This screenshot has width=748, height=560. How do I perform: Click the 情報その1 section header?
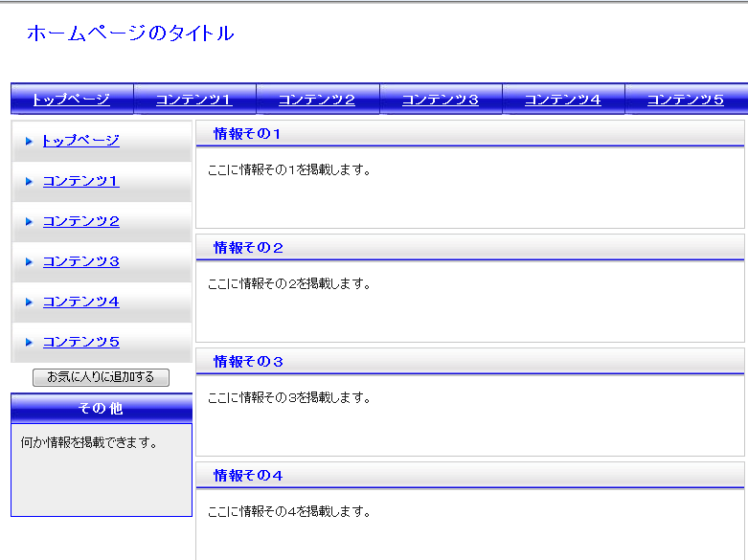coord(248,134)
